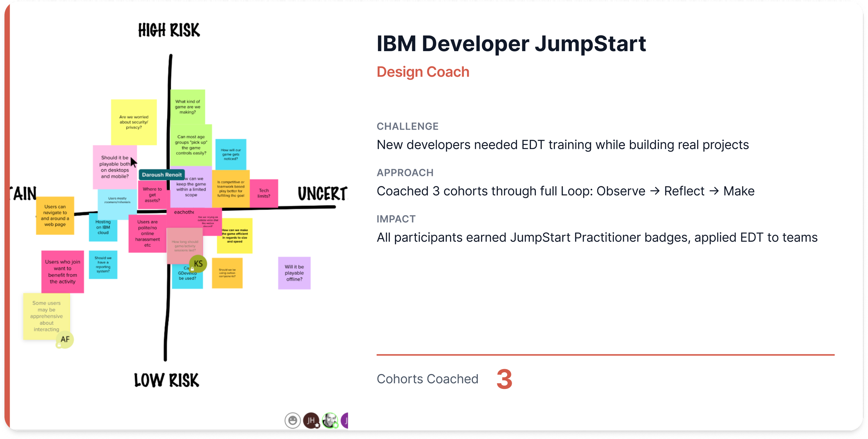The height and width of the screenshot is (439, 868).
Task: Click the LOW RISK axis label
Action: click(166, 380)
